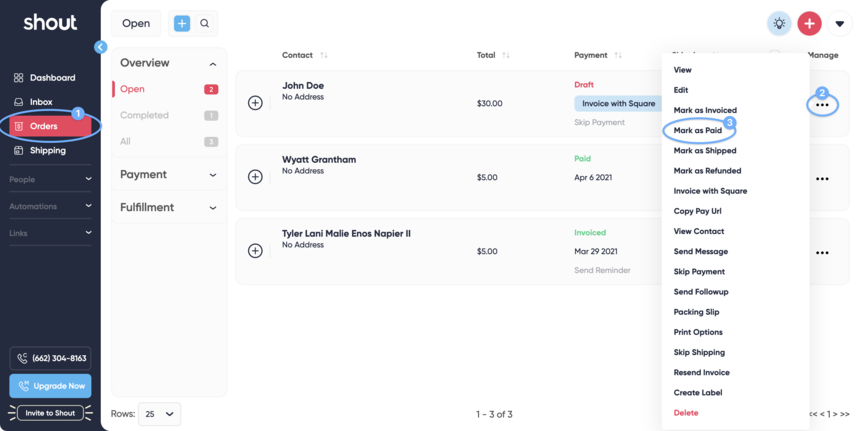Click the shout logo
860x431 pixels.
point(50,22)
